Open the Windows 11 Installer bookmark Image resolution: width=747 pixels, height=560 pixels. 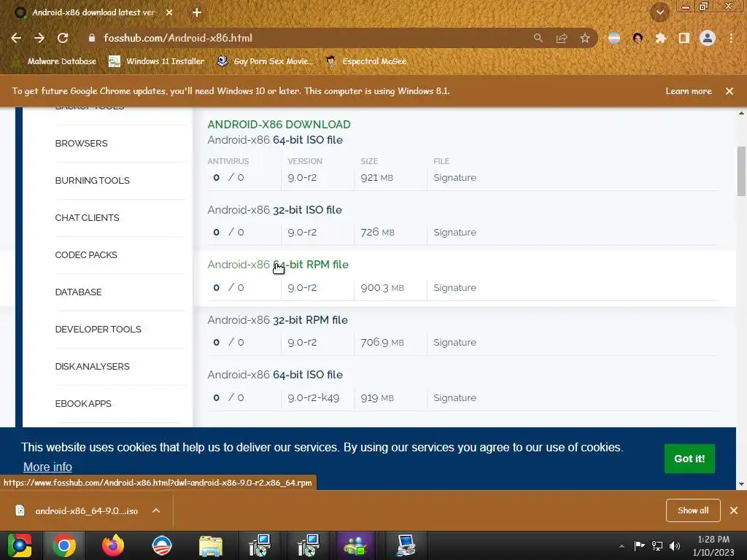156,61
